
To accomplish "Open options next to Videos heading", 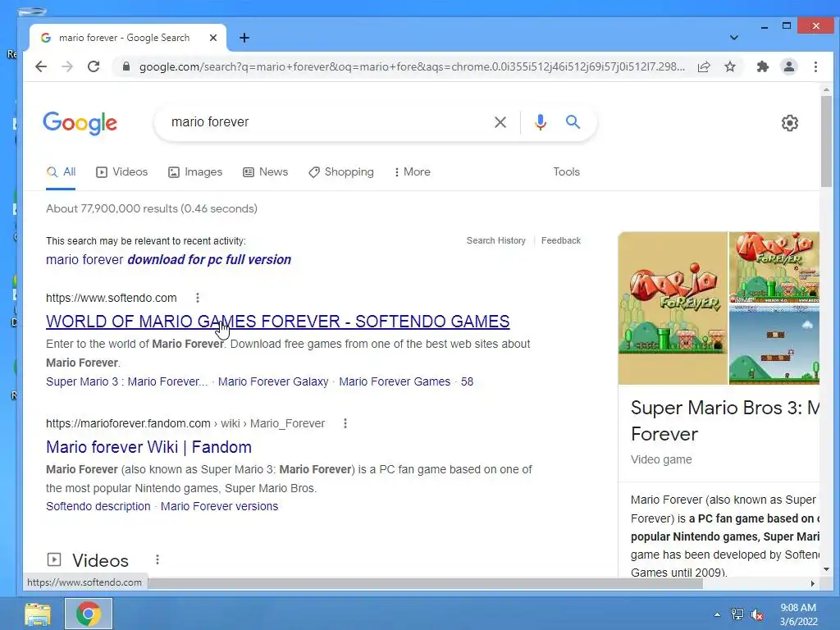I will point(157,559).
